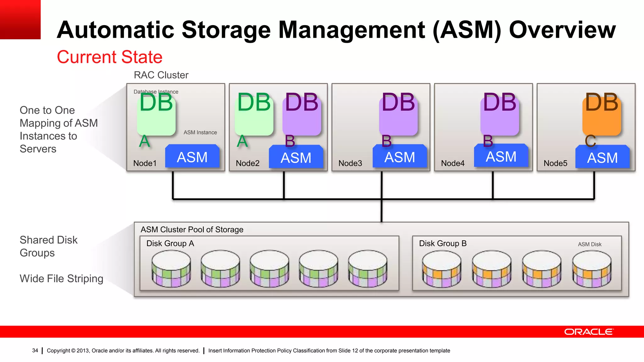Click the red 'Current State' subtitle
The image size is (644, 362).
pyautogui.click(x=109, y=57)
